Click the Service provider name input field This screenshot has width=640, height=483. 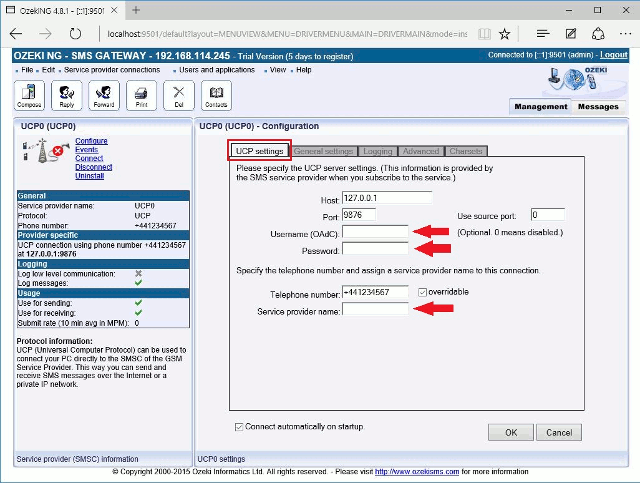click(375, 309)
